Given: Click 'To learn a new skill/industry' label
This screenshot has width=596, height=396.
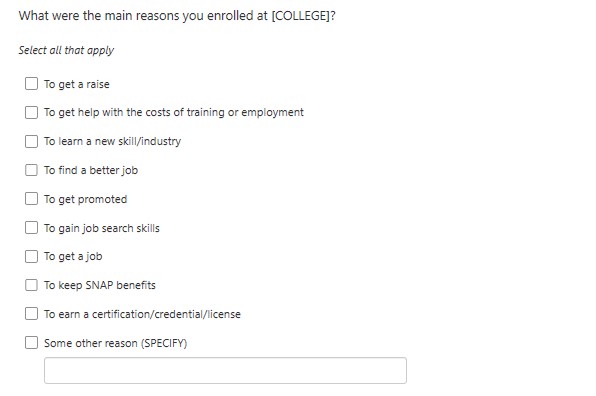Looking at the screenshot, I should (x=113, y=141).
